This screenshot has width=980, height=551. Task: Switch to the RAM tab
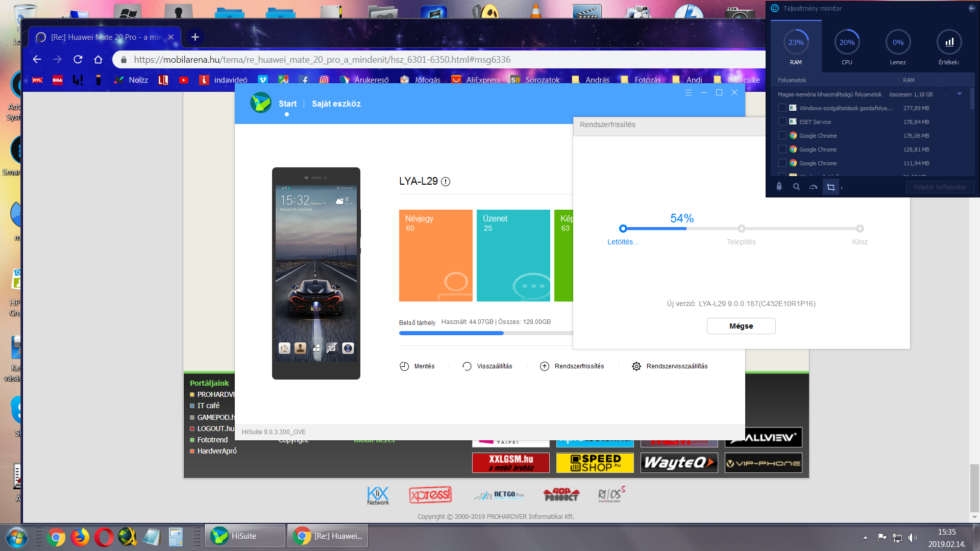pos(796,46)
